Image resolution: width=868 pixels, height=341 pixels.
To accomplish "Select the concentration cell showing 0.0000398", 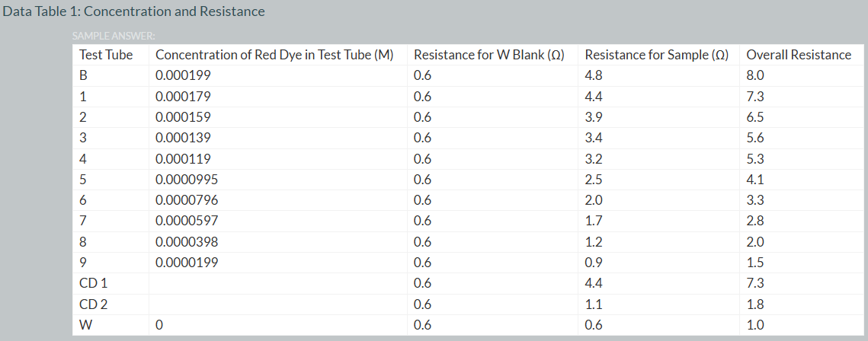I will (x=186, y=242).
